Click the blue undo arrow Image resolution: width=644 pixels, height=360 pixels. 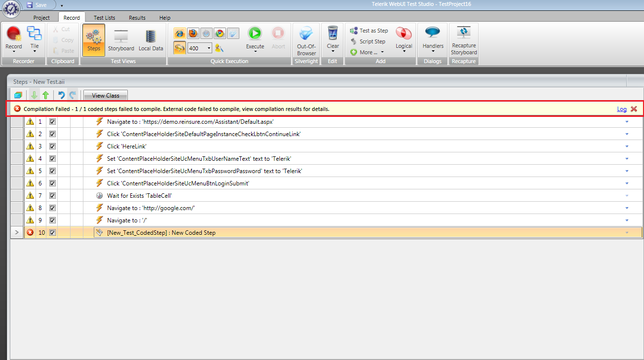point(61,95)
